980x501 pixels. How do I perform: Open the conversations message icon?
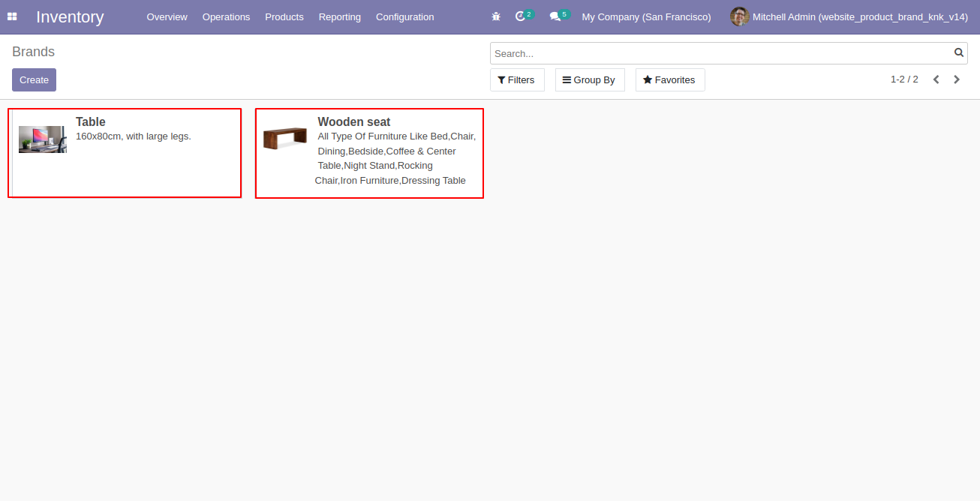click(555, 16)
